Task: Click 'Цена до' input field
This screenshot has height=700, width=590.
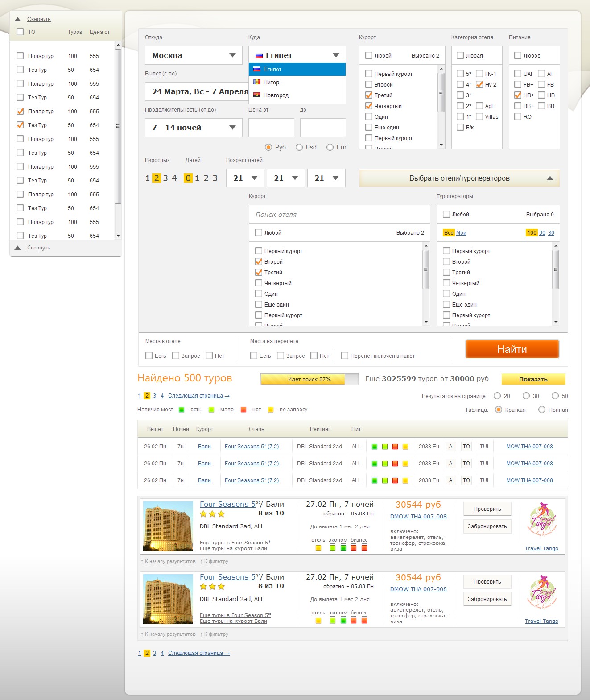Action: pos(323,128)
